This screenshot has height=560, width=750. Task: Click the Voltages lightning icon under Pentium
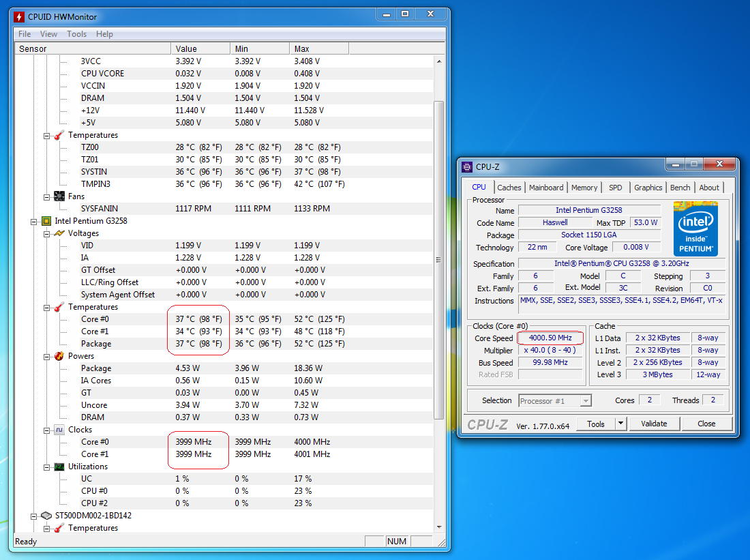click(x=59, y=233)
